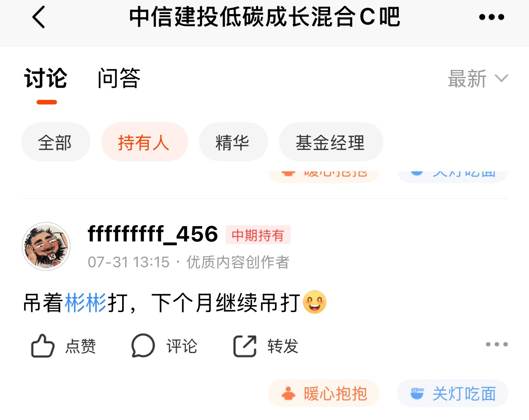Switch to the 讨论 tab

(x=46, y=78)
